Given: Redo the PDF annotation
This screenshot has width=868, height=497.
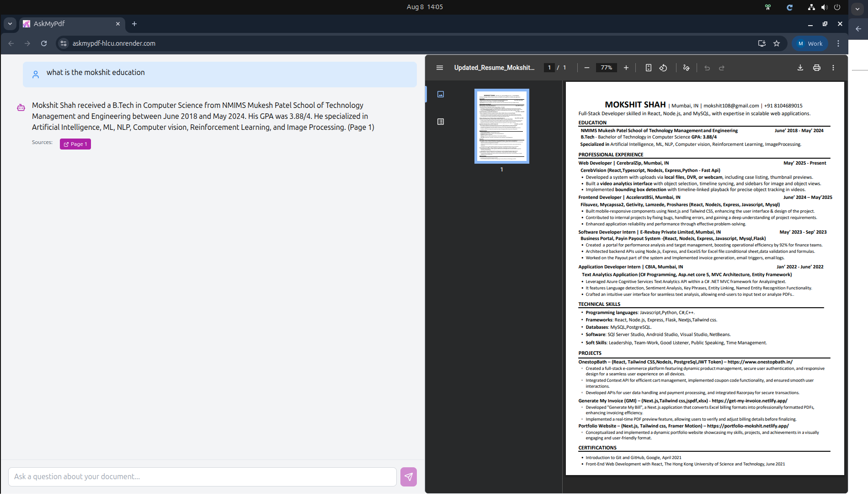Looking at the screenshot, I should pyautogui.click(x=722, y=68).
